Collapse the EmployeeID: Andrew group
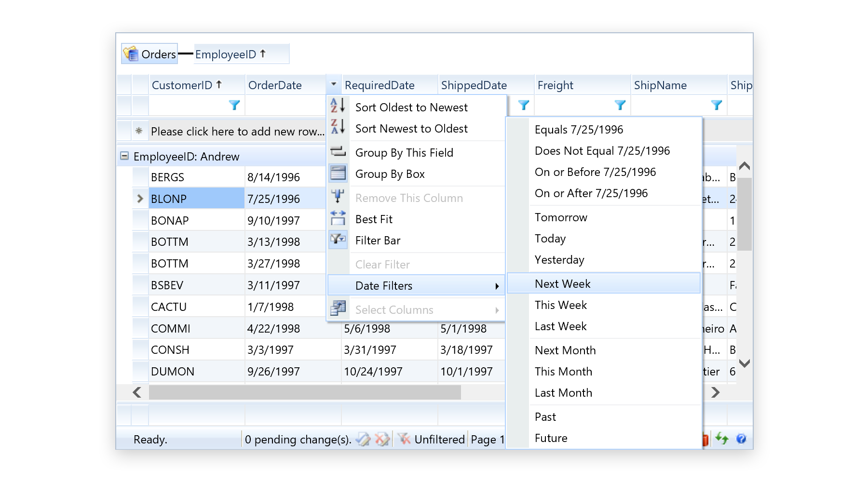 click(124, 156)
